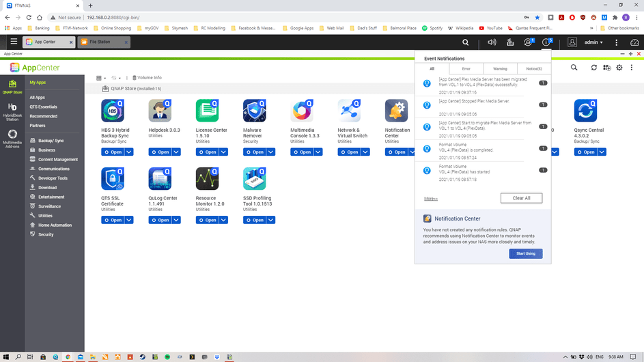Select the App Center desktop tab
644x362 pixels.
(x=49, y=42)
